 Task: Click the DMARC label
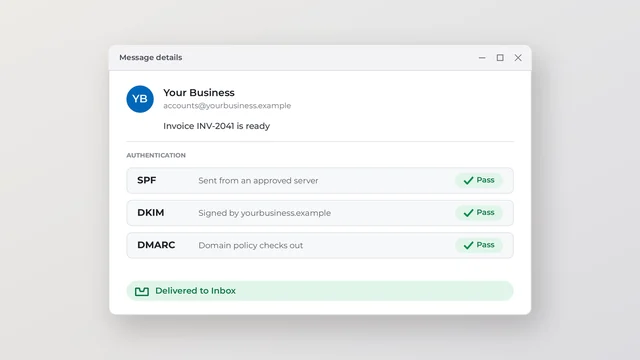tap(156, 245)
